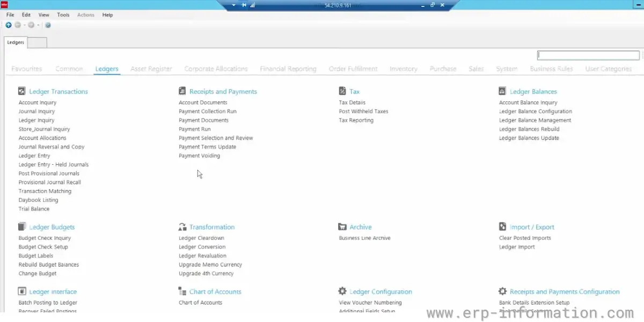Click the Archive folder icon

click(342, 227)
